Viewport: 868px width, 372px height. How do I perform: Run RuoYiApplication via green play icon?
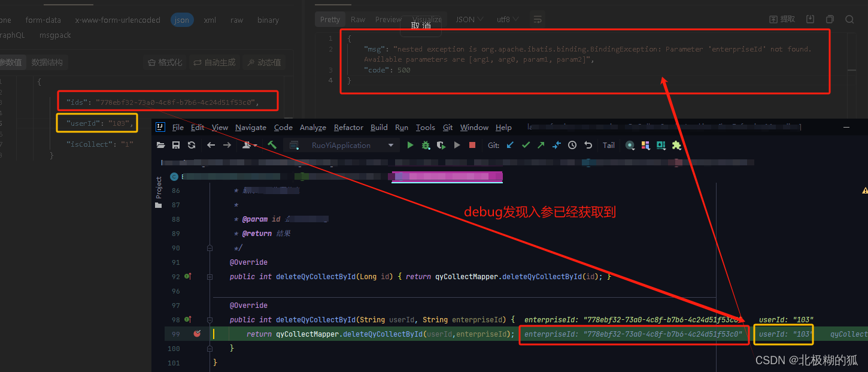(409, 145)
